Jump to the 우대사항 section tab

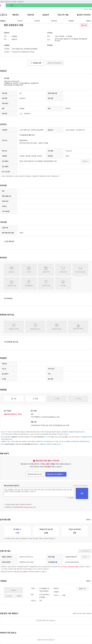point(37,21)
